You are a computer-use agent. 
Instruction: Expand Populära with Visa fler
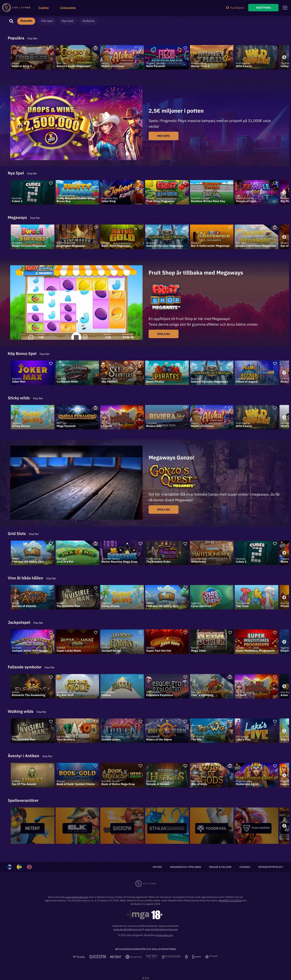(32, 38)
